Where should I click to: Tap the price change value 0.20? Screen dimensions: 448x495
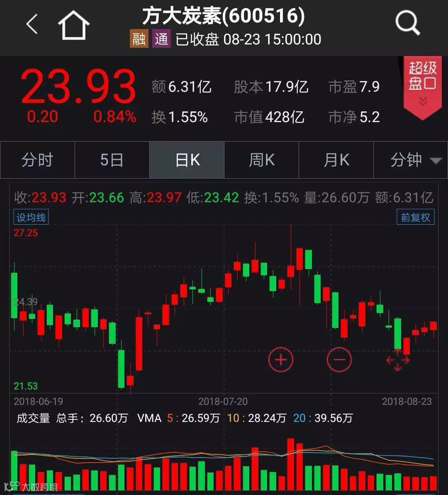pyautogui.click(x=43, y=117)
